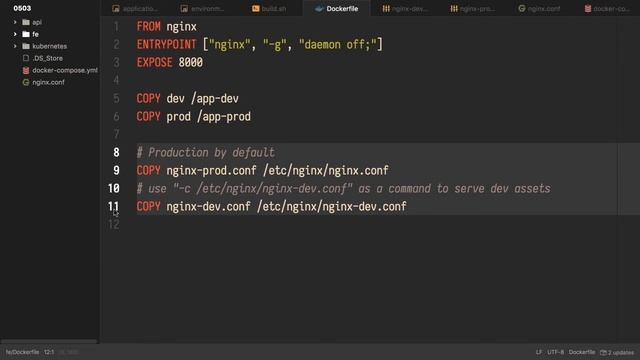
Task: Click /app-dev path on line 5
Action: [215, 99]
